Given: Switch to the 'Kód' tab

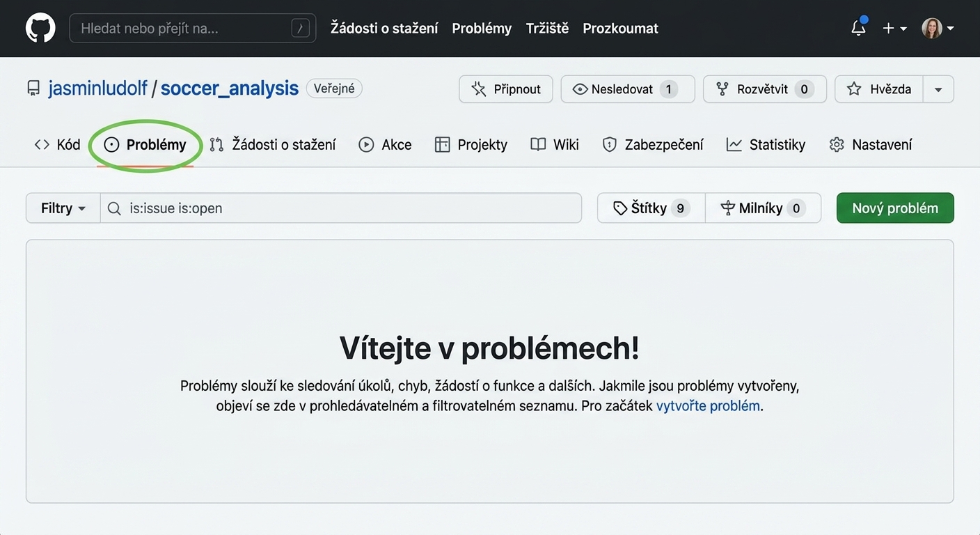Looking at the screenshot, I should click(57, 144).
